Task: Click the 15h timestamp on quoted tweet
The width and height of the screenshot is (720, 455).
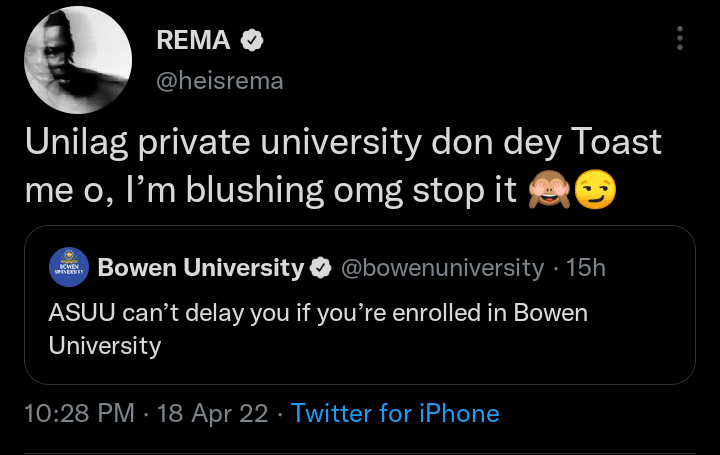Action: coord(585,268)
